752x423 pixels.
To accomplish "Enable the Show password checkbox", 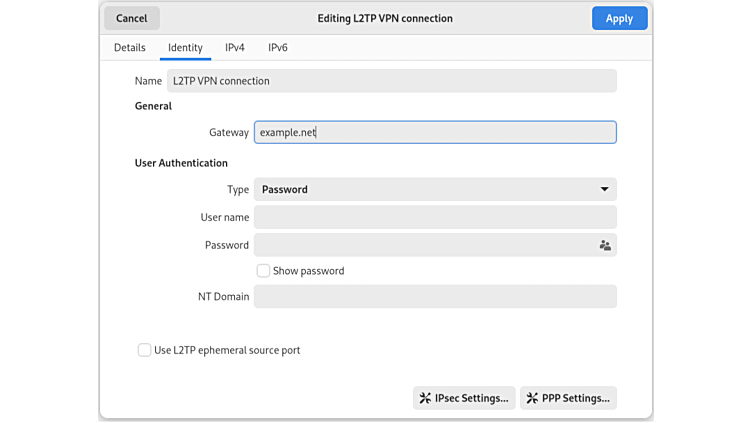I will 264,271.
